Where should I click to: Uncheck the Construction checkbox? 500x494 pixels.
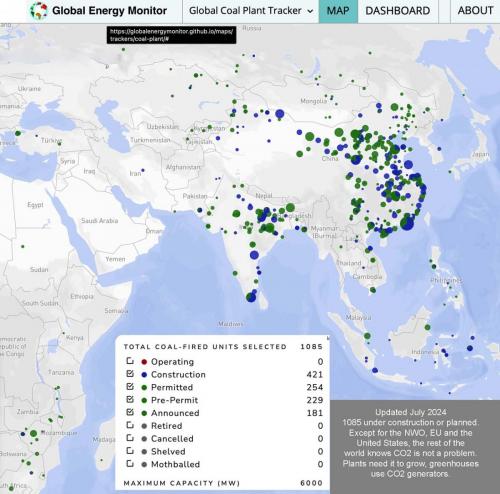pos(130,374)
